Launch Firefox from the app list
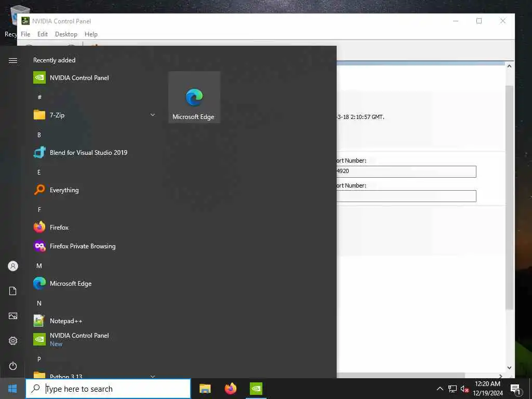The height and width of the screenshot is (399, 532). (95, 228)
